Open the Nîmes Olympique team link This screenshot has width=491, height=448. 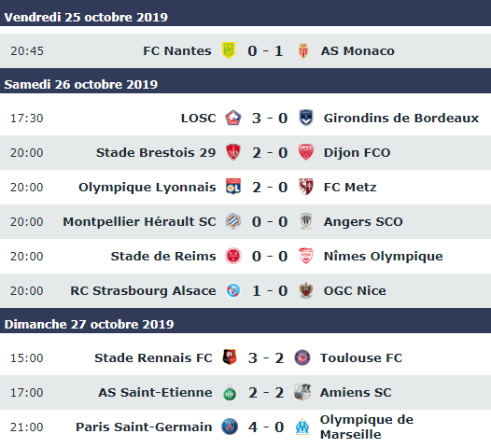pos(384,256)
